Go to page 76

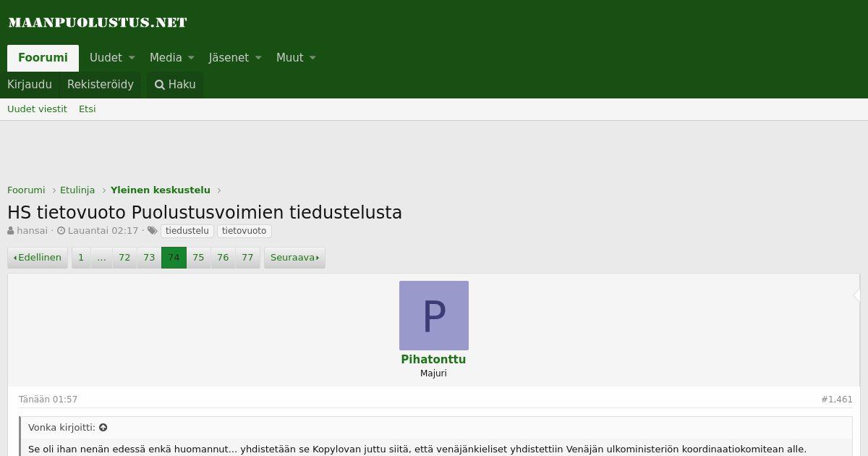pos(223,258)
